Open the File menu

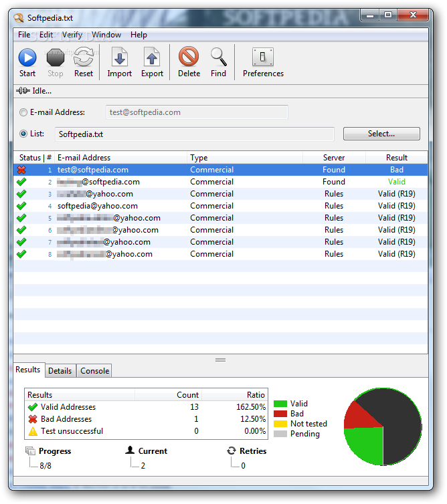tap(24, 35)
